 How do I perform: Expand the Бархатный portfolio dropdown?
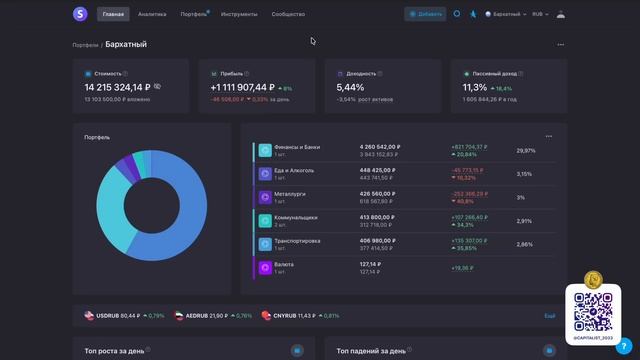pyautogui.click(x=506, y=14)
